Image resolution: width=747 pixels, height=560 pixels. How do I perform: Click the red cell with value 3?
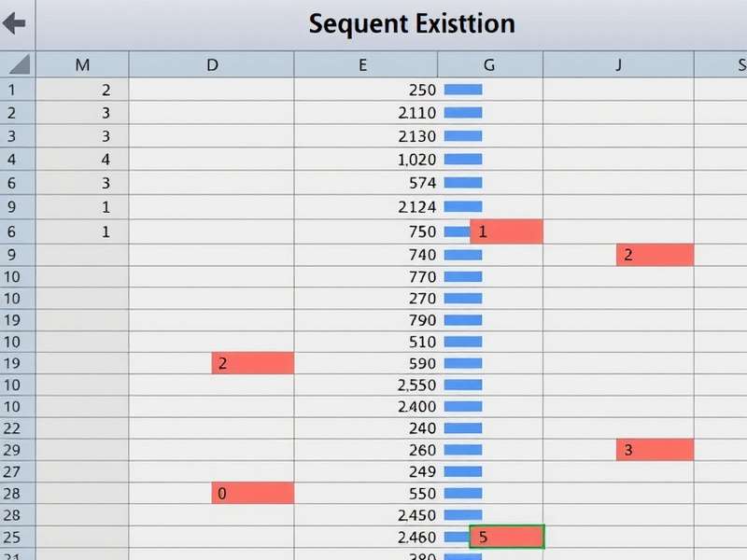(654, 450)
